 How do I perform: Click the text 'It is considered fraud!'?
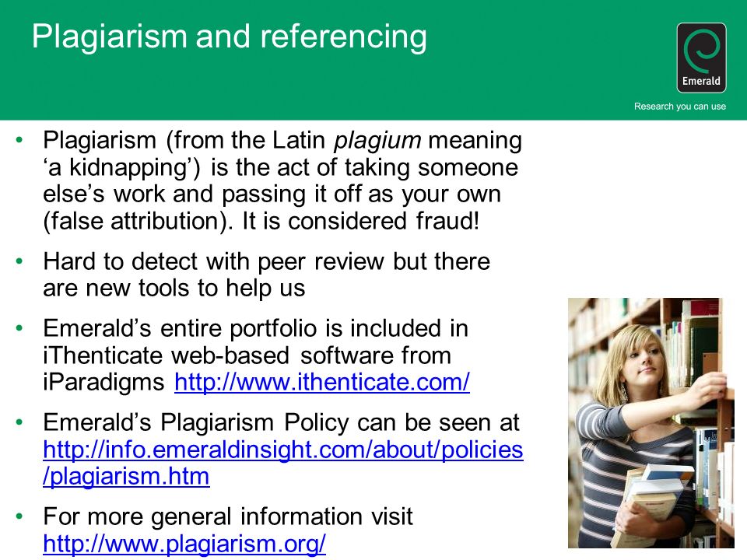(360, 221)
